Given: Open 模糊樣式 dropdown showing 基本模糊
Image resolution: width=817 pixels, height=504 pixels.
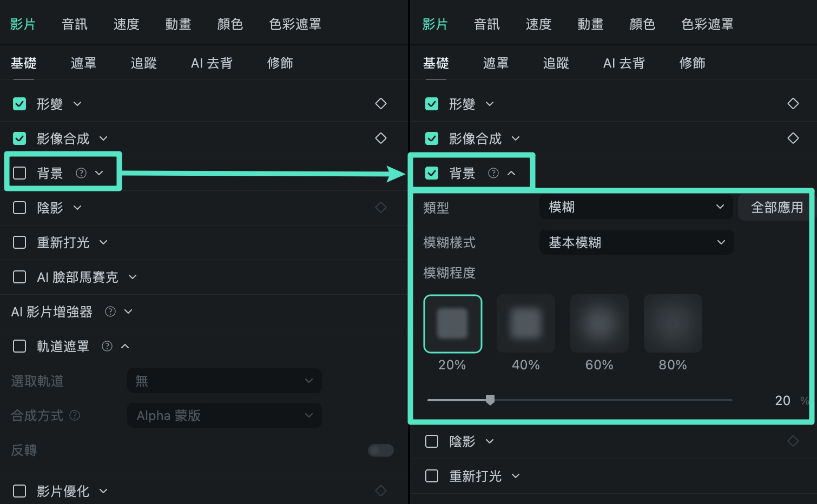Looking at the screenshot, I should [x=636, y=242].
